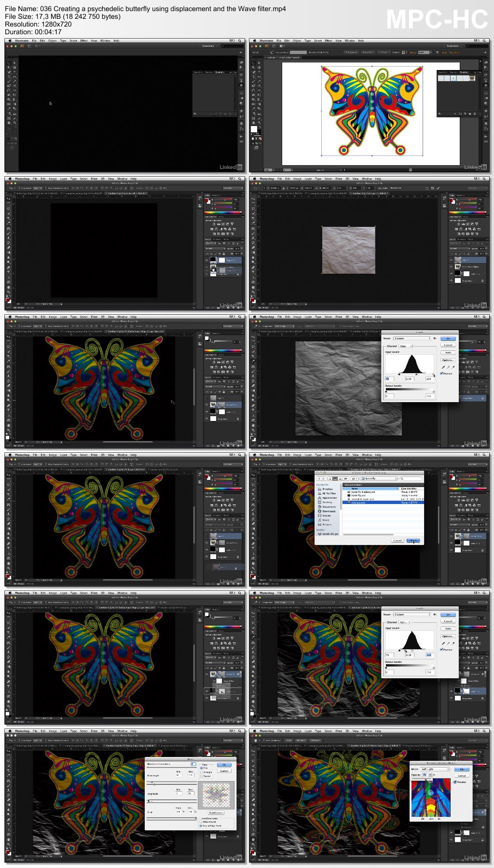The image size is (494, 868).
Task: Select Type tool in the Wave dialog frame
Action: pos(9,824)
